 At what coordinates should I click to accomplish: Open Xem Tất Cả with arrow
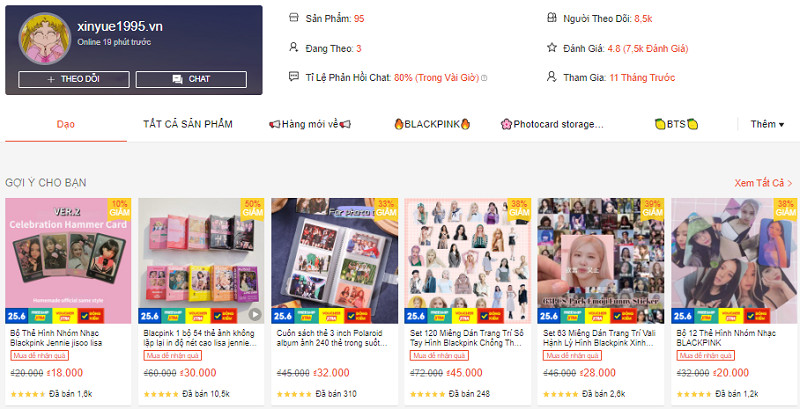click(x=763, y=183)
